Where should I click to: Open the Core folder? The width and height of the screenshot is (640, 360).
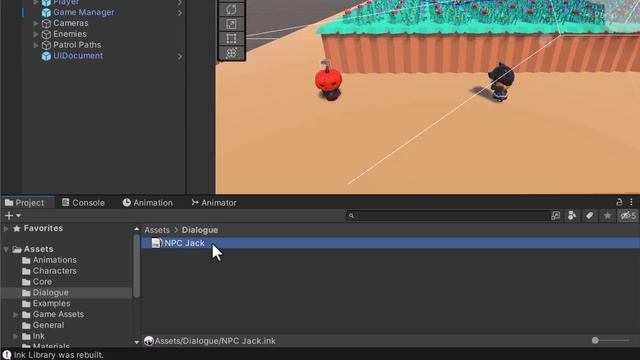click(x=42, y=282)
